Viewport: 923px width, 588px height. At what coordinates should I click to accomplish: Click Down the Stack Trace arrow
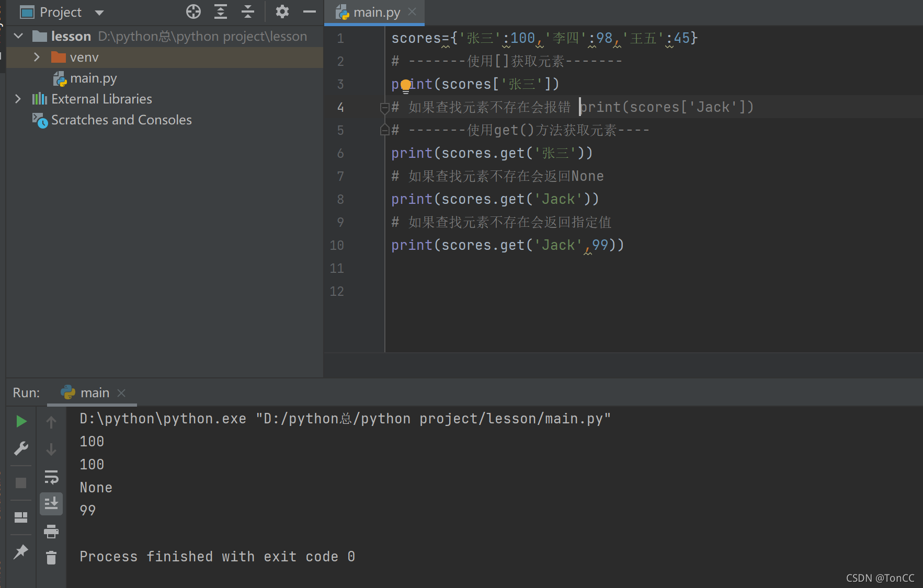51,449
